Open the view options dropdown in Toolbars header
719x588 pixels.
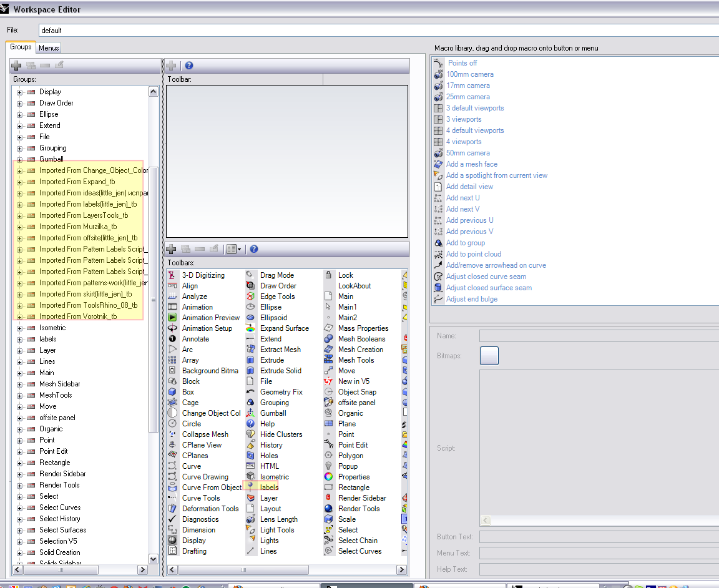point(233,249)
